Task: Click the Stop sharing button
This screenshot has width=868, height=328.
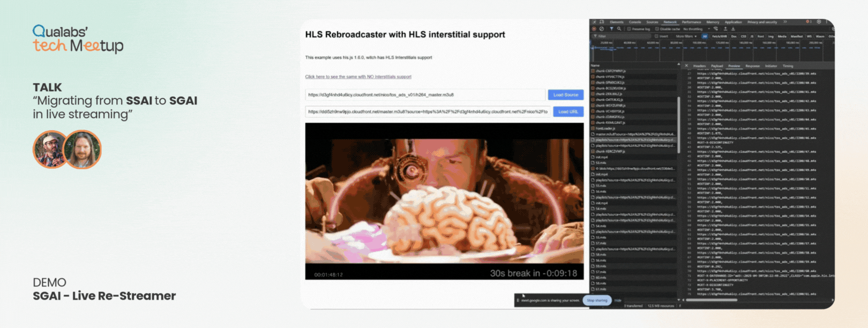Action: (x=597, y=300)
